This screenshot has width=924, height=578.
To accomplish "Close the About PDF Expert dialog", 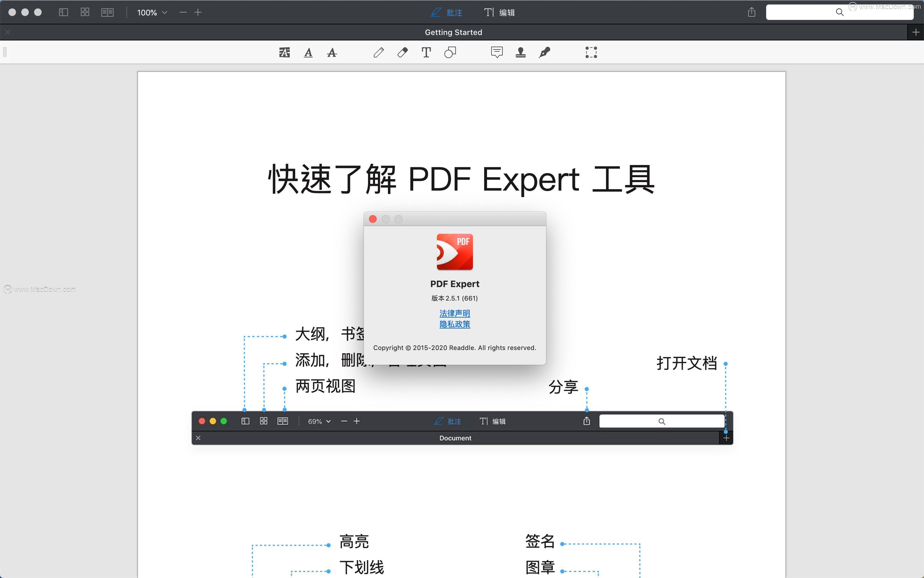I will point(373,219).
